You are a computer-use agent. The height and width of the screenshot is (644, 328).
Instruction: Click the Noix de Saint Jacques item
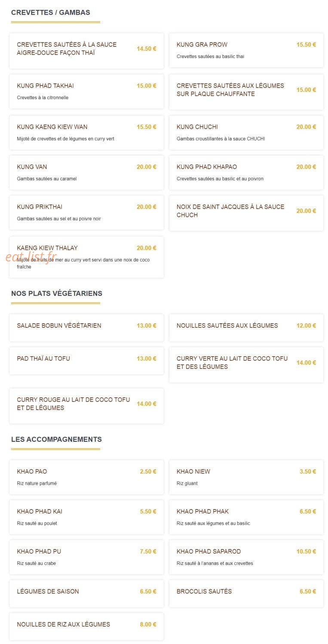(x=246, y=213)
